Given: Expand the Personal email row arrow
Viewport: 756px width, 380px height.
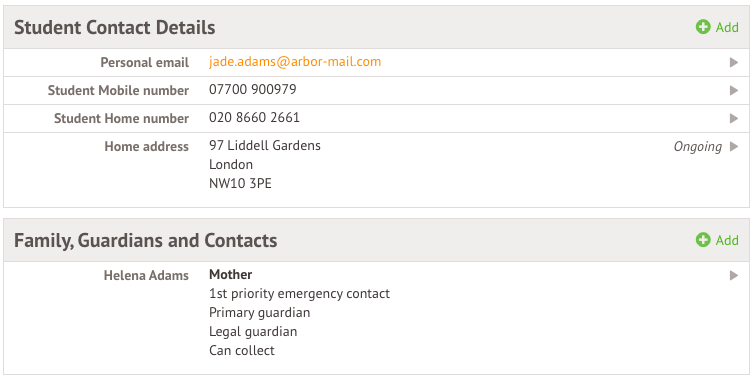Looking at the screenshot, I should pyautogui.click(x=734, y=62).
